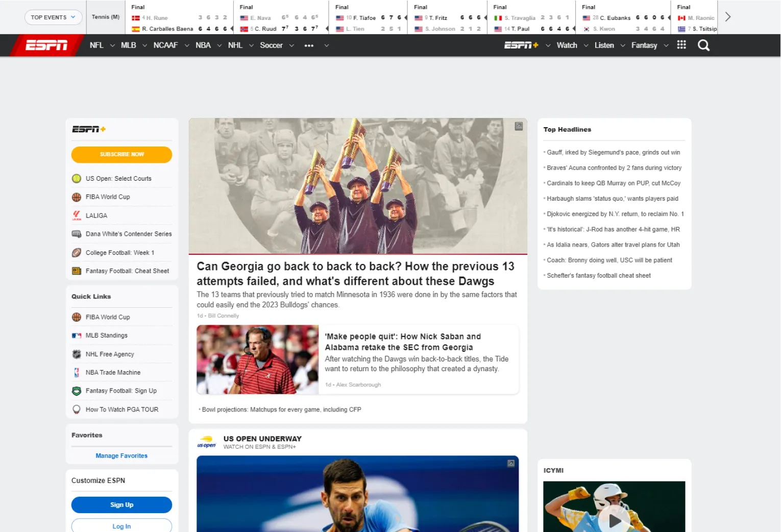The width and height of the screenshot is (781, 532).
Task: Expand the Fantasy menu chevron
Action: pyautogui.click(x=666, y=45)
